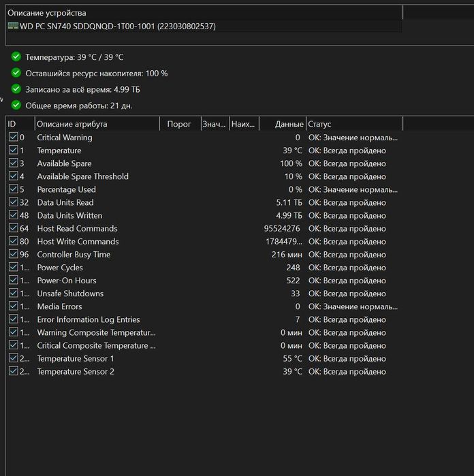
Task: Click the green checkmark beside Общее время работы
Action: click(16, 106)
